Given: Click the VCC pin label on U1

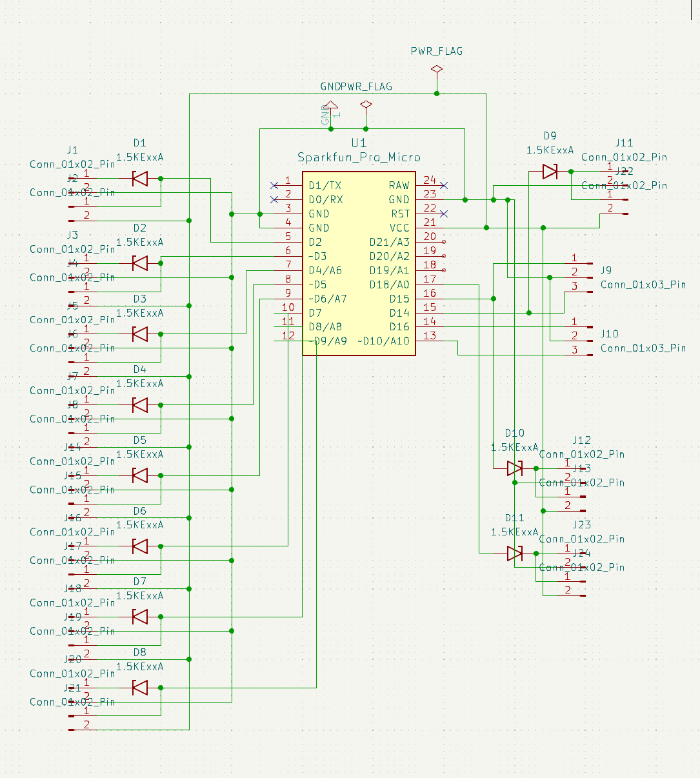Looking at the screenshot, I should (x=399, y=228).
